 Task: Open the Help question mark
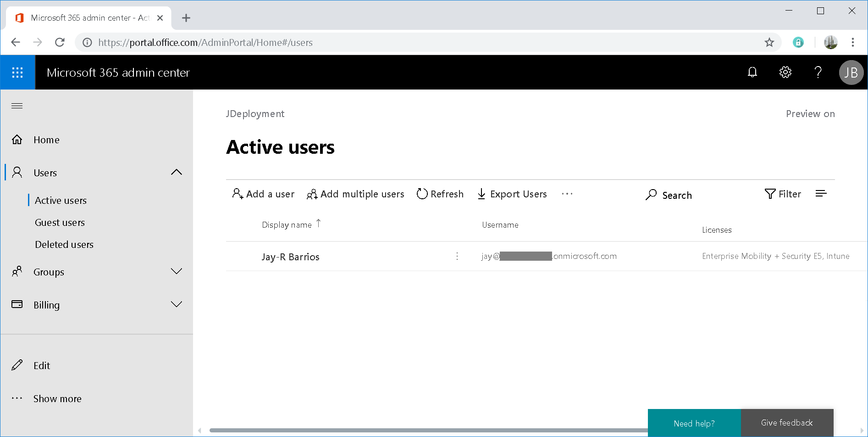click(818, 72)
